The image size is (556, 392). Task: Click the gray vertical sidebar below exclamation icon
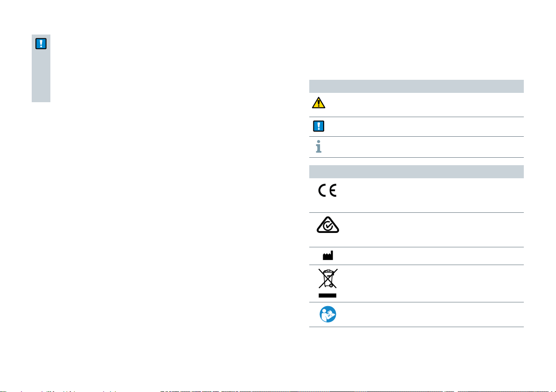tap(41, 76)
